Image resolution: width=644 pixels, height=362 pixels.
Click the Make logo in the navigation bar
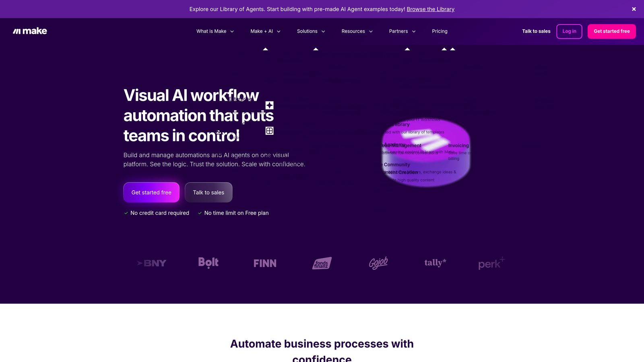30,31
